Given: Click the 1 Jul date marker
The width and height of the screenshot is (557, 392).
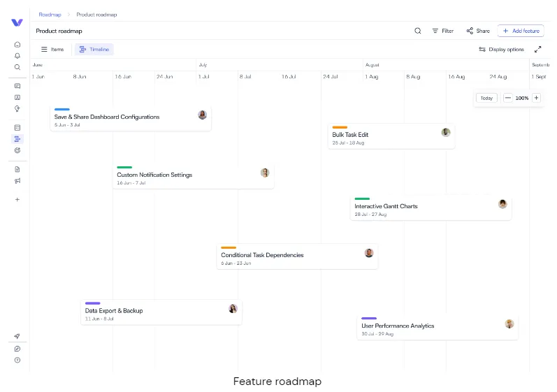Looking at the screenshot, I should click(x=203, y=77).
